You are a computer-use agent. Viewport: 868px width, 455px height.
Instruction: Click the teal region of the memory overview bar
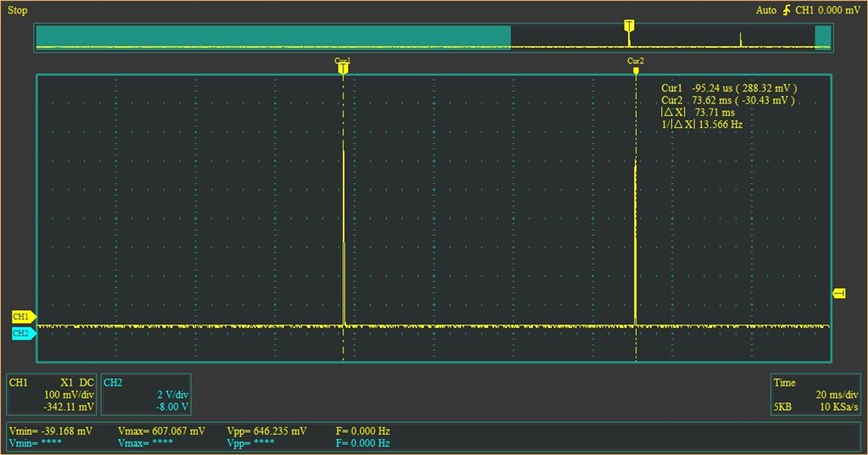click(x=274, y=36)
